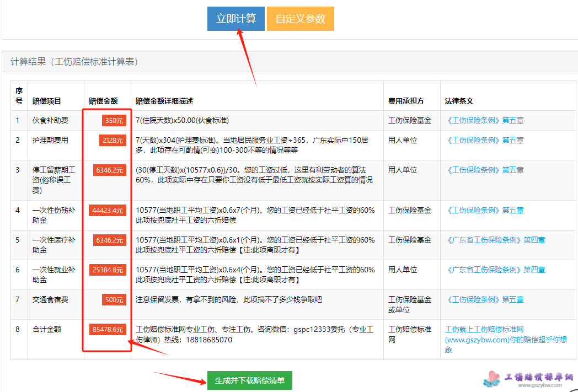
Task: Click the 25384.8元 amount badge
Action: coord(108,270)
